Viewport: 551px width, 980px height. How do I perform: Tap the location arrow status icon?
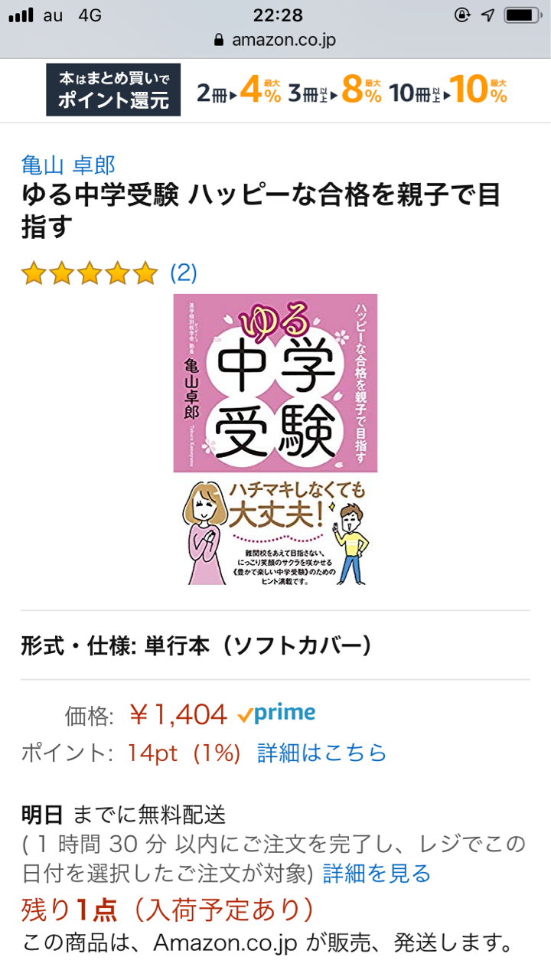click(487, 15)
